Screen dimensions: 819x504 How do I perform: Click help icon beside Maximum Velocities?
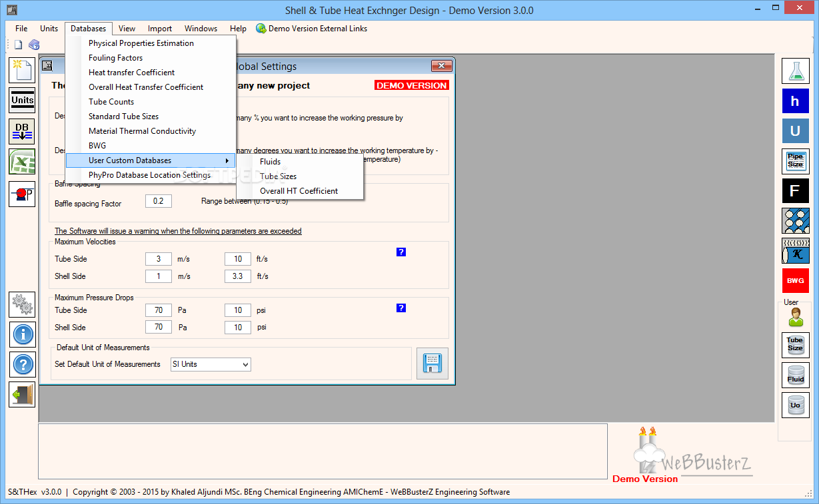(401, 252)
